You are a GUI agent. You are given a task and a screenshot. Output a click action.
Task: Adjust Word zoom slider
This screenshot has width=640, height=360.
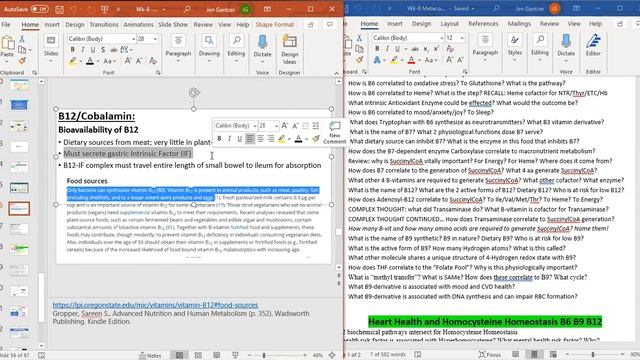[x=593, y=355]
